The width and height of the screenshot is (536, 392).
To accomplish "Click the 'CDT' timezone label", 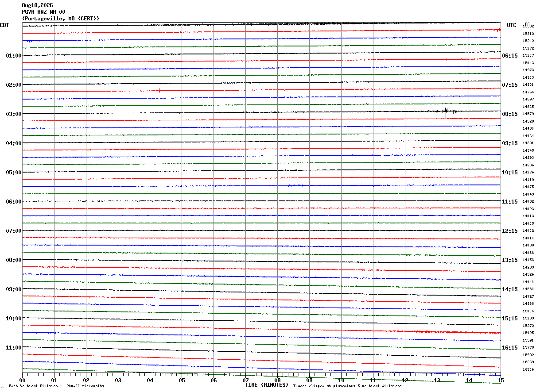I will [x=4, y=25].
